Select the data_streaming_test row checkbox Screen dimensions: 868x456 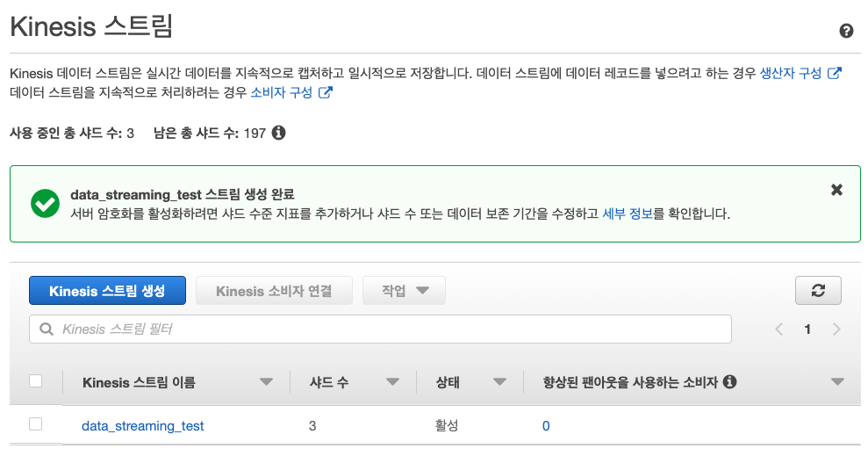point(35,423)
